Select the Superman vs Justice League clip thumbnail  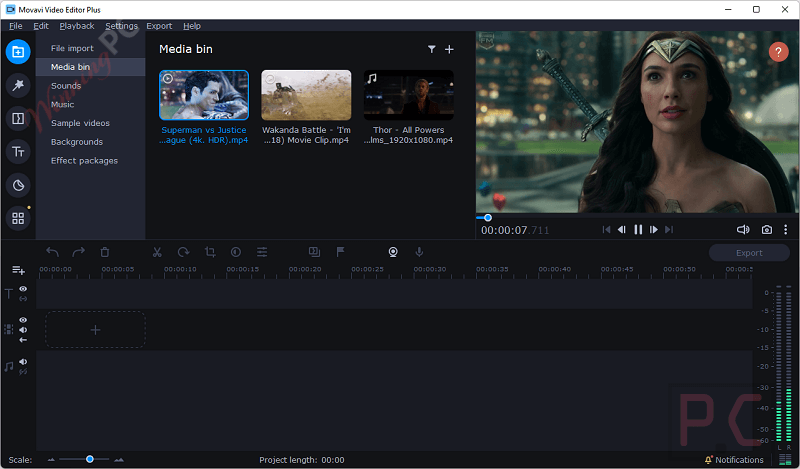point(204,95)
